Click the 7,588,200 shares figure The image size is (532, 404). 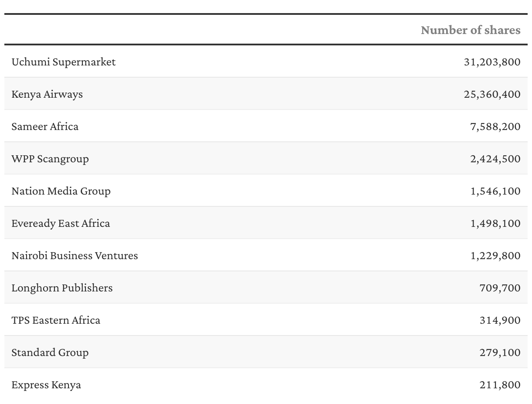click(x=495, y=126)
